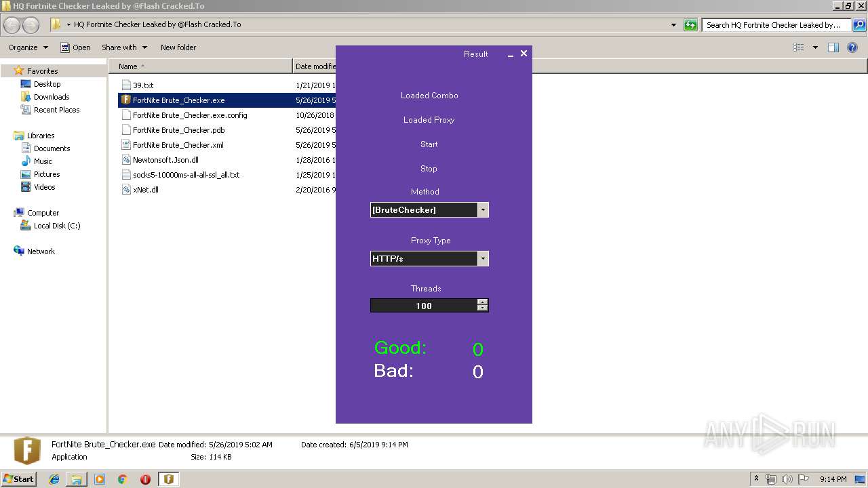Open Chrome from taskbar
The width and height of the screenshot is (868, 488).
click(122, 479)
